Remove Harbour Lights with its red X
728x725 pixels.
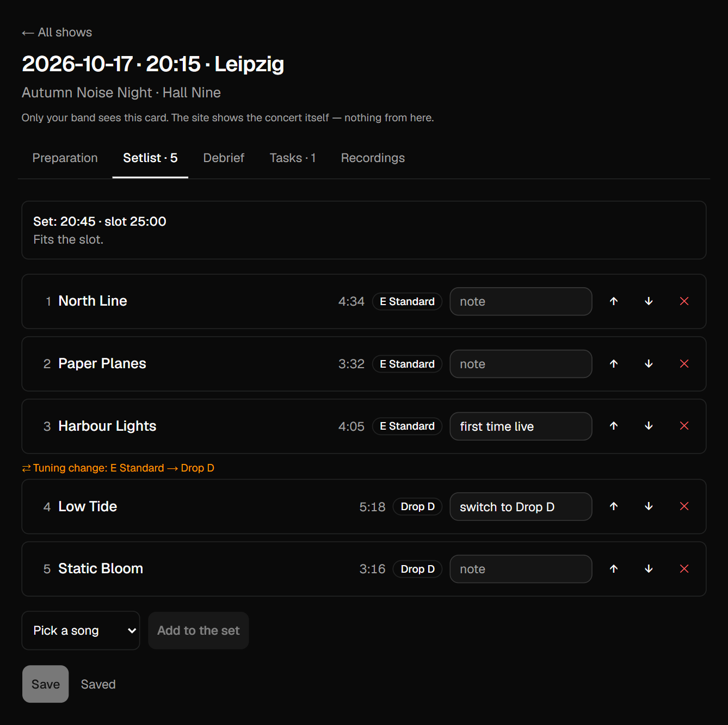[x=684, y=426]
